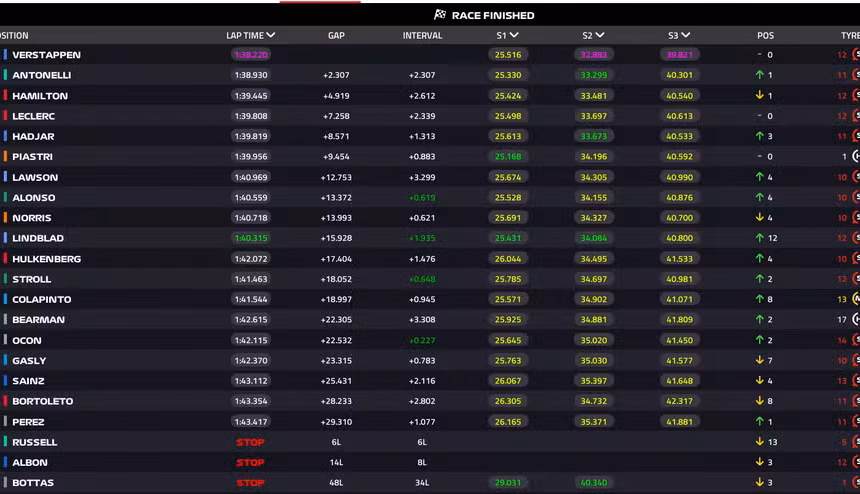Click the checkered flag icon beside Race Finished

click(440, 15)
